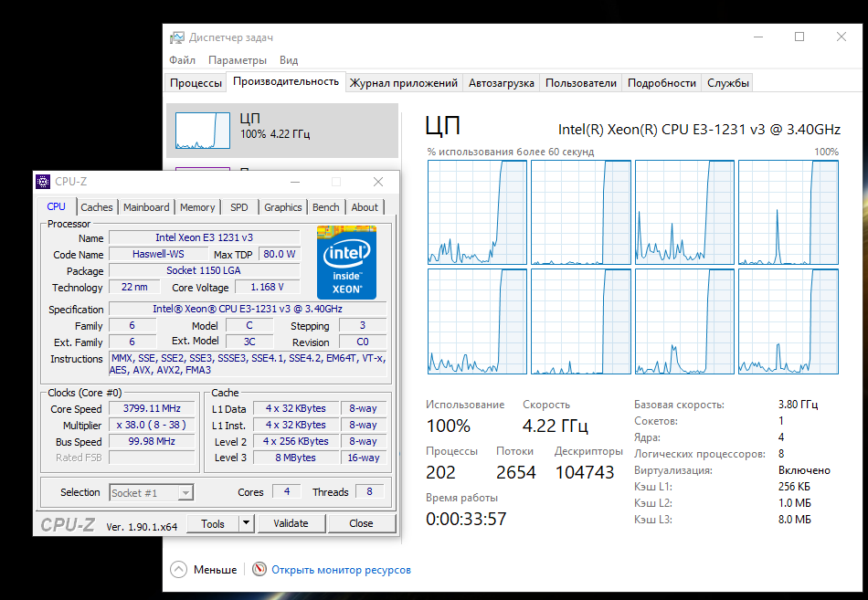Click the Процессы value 202

click(440, 472)
